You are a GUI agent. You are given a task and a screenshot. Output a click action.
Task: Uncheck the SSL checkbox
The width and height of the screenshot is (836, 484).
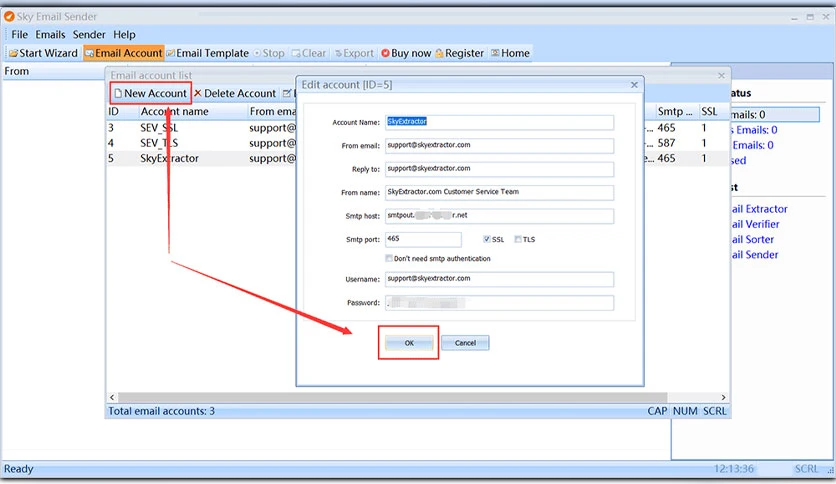pyautogui.click(x=486, y=239)
